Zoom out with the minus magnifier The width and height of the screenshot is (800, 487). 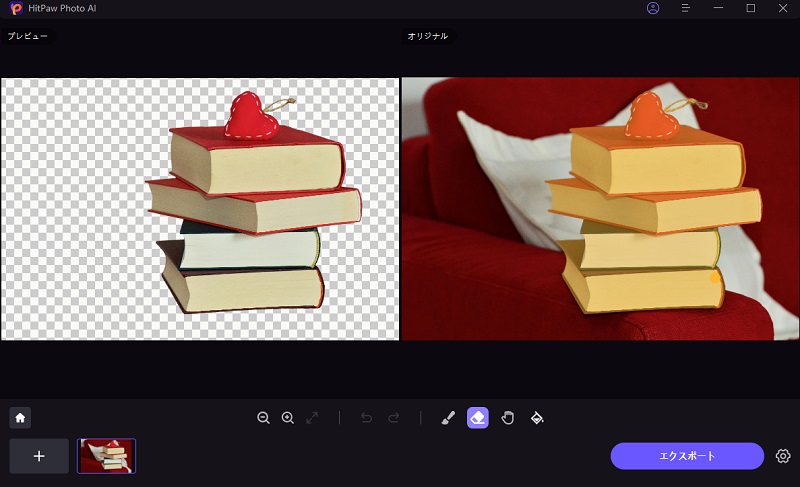click(x=263, y=418)
